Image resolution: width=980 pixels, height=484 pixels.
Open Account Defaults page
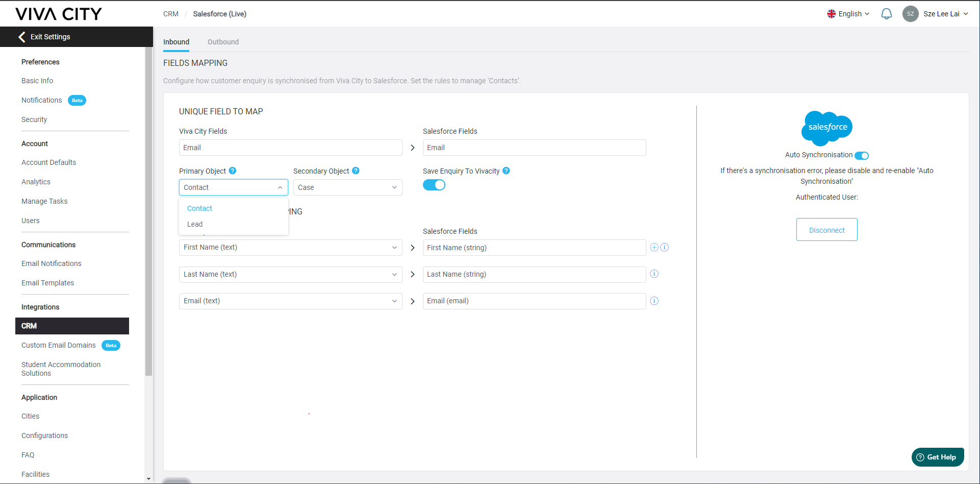48,162
